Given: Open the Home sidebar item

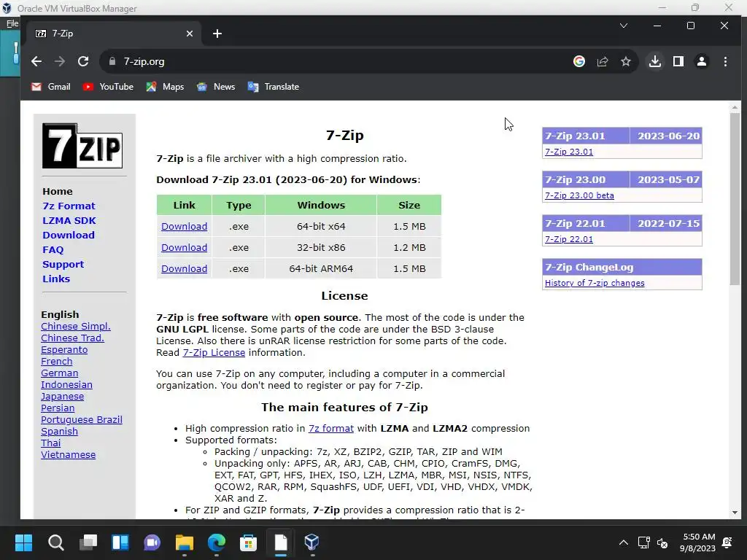Looking at the screenshot, I should point(57,192).
